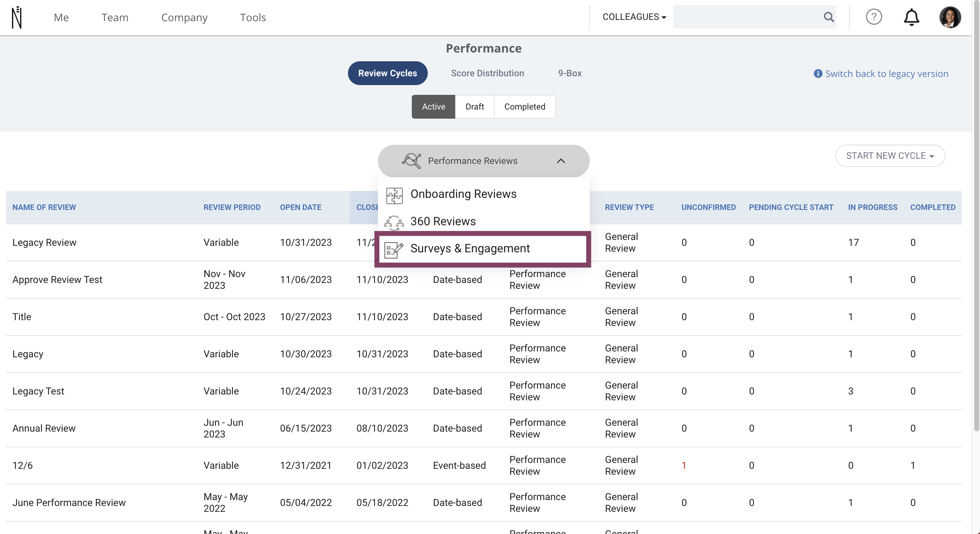Open the notifications bell

(x=912, y=17)
